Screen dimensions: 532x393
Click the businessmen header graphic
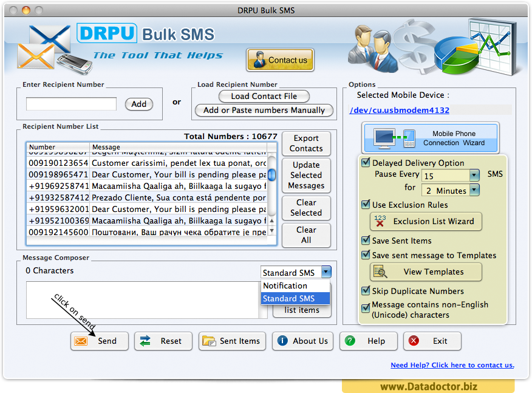(372, 49)
